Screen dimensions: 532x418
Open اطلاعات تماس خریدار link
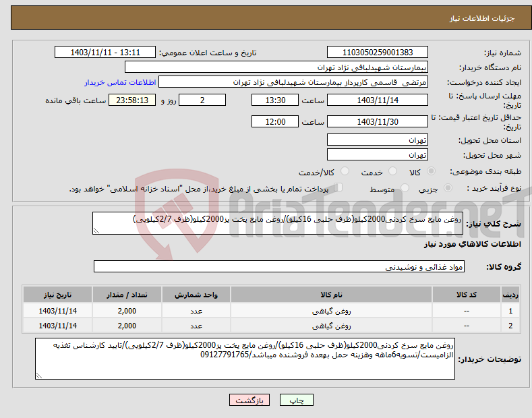point(120,82)
